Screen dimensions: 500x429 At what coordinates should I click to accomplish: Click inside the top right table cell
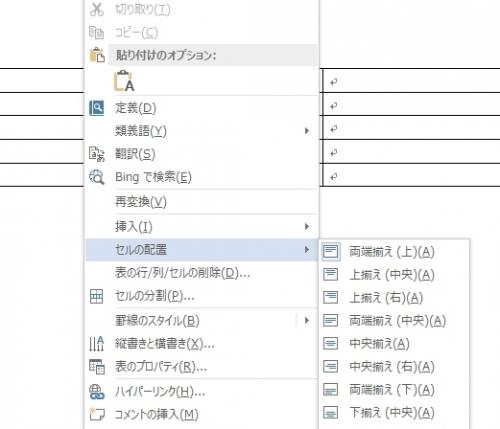coord(411,81)
